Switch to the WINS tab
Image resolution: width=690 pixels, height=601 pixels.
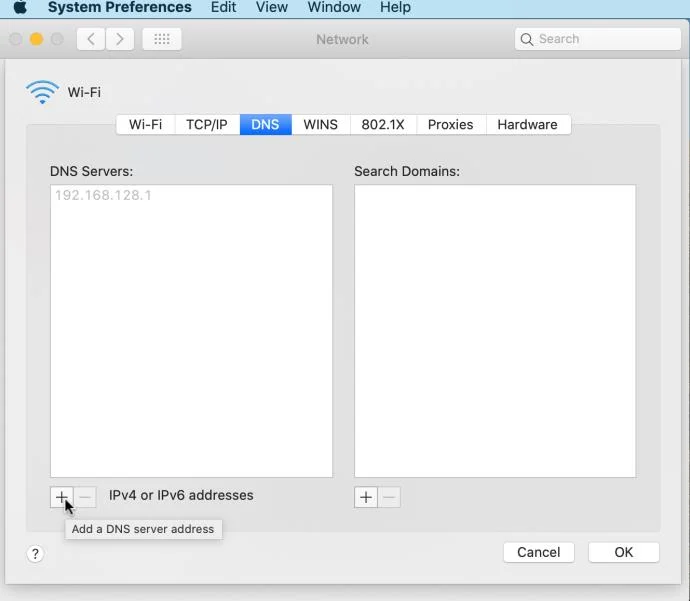[321, 125]
